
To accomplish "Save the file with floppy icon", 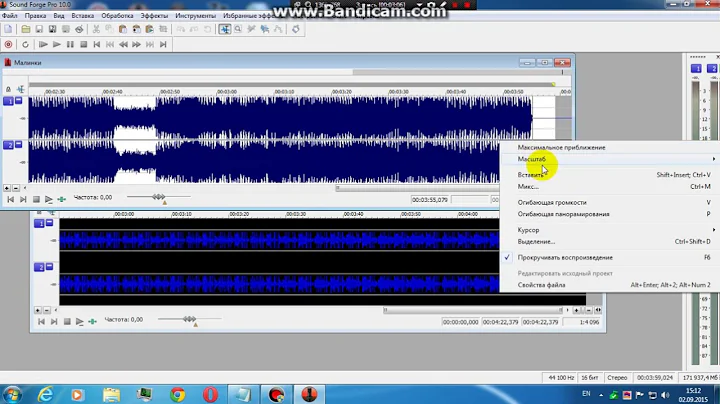I will pos(39,29).
